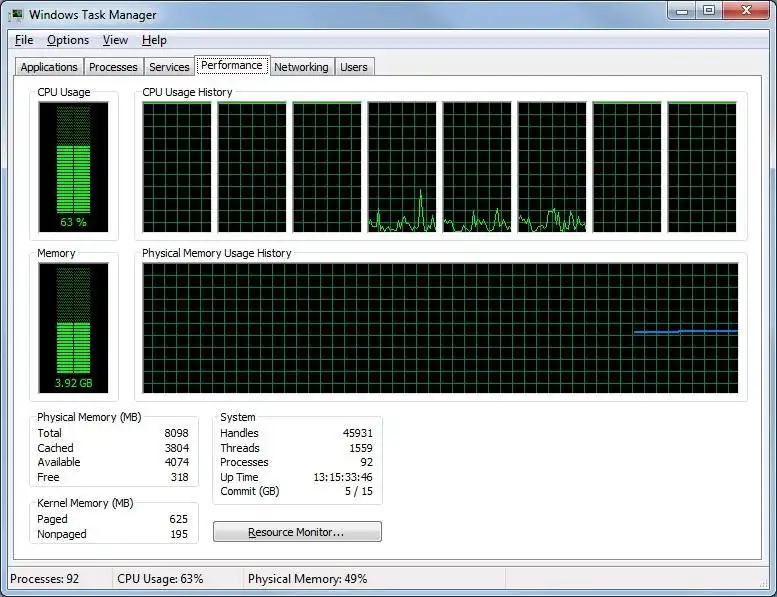Switch to the Processes tab

tap(113, 67)
